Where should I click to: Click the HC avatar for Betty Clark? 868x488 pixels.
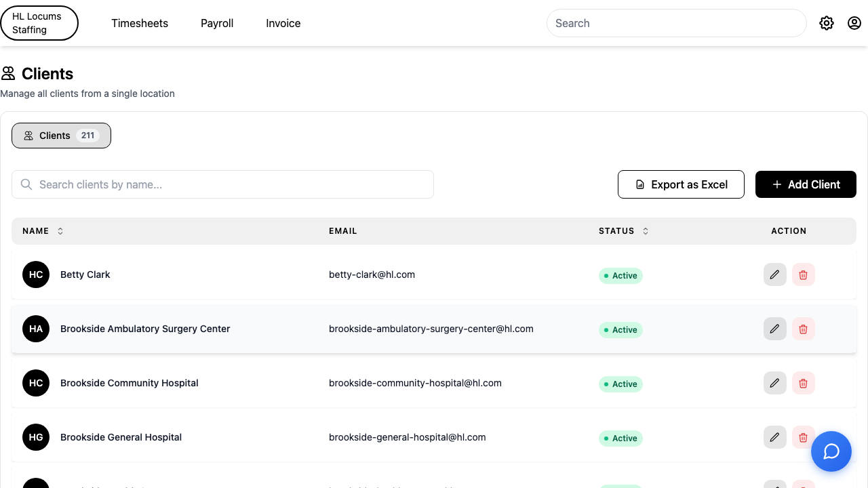pos(36,274)
